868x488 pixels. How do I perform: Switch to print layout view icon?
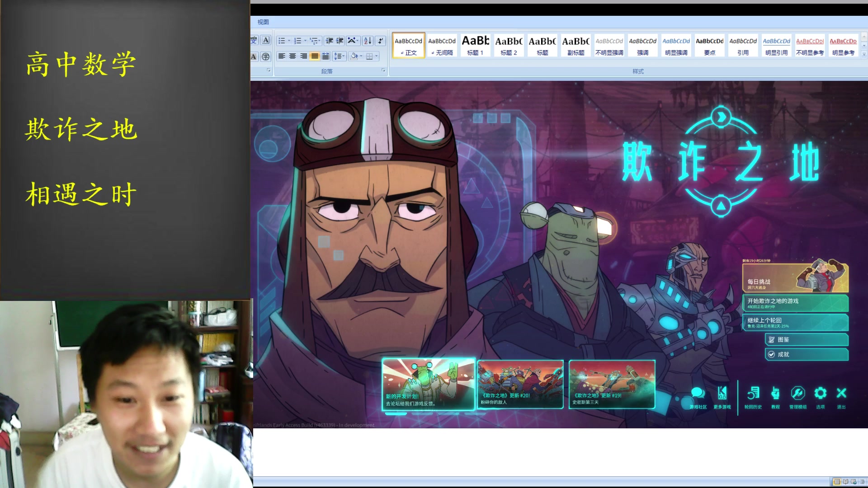[x=837, y=482]
